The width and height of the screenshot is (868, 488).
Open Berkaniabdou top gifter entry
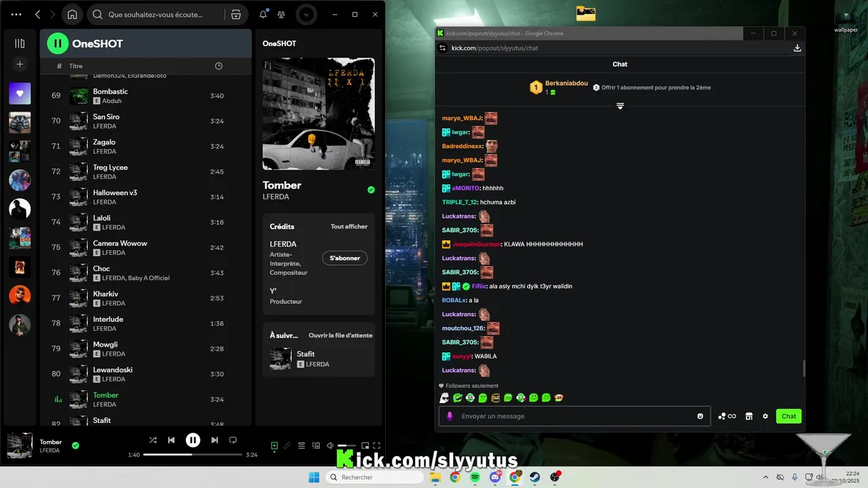click(x=559, y=87)
